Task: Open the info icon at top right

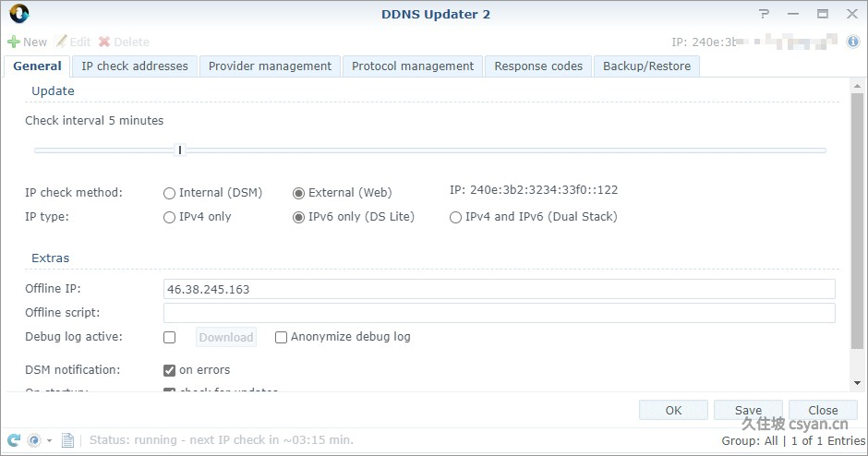Action: click(853, 42)
